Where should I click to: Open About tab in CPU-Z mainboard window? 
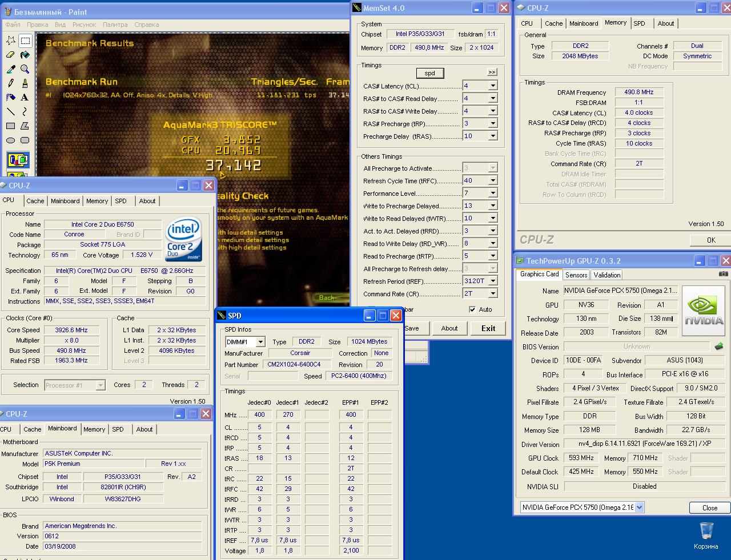(144, 429)
